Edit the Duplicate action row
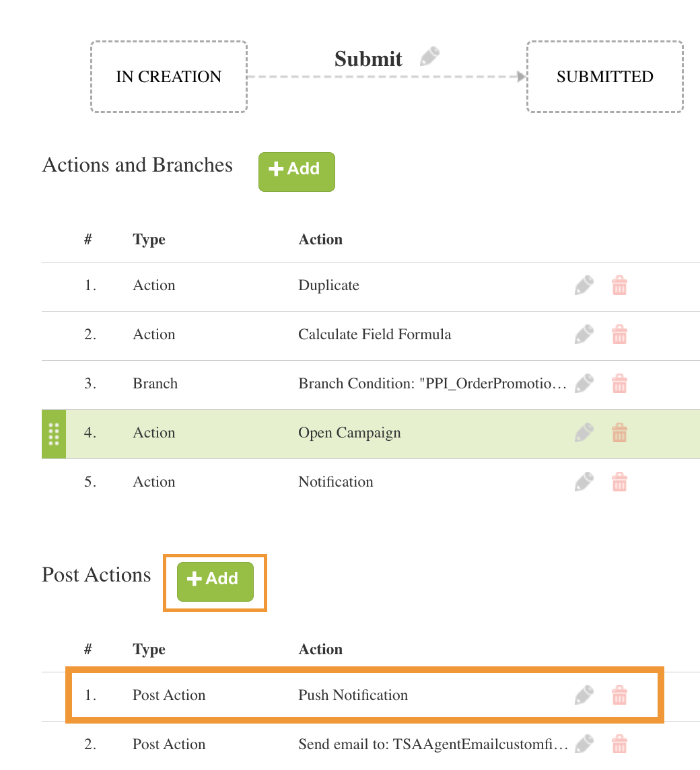Screen dimensions: 700x770 click(x=584, y=285)
